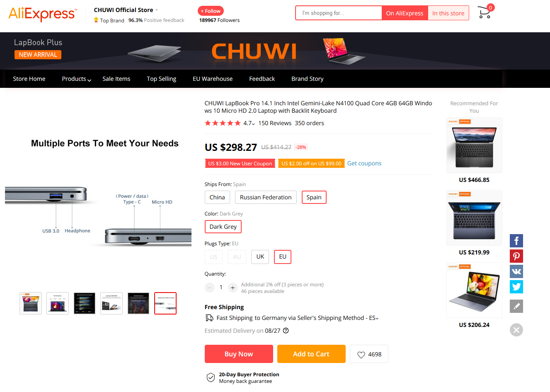
Task: Expand the 4.7 star rating breakdown
Action: coord(249,123)
